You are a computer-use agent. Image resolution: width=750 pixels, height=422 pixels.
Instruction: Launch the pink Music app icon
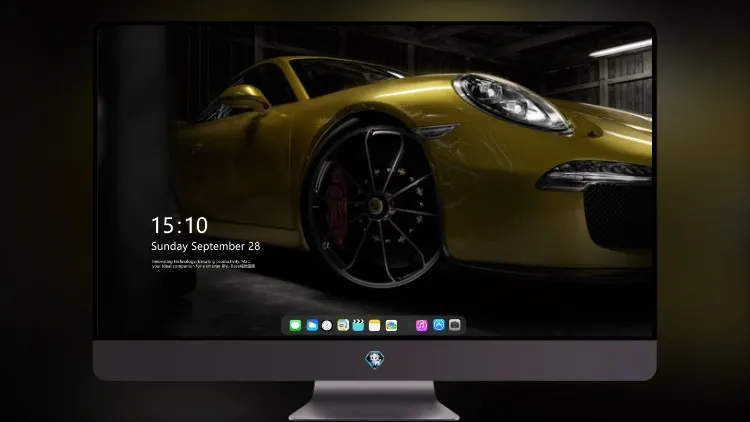(x=421, y=325)
